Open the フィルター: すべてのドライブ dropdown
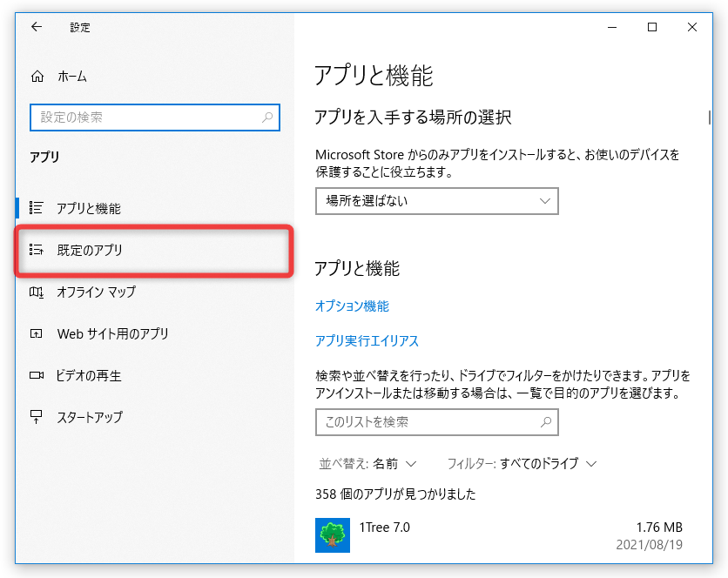728x578 pixels. pos(522,464)
